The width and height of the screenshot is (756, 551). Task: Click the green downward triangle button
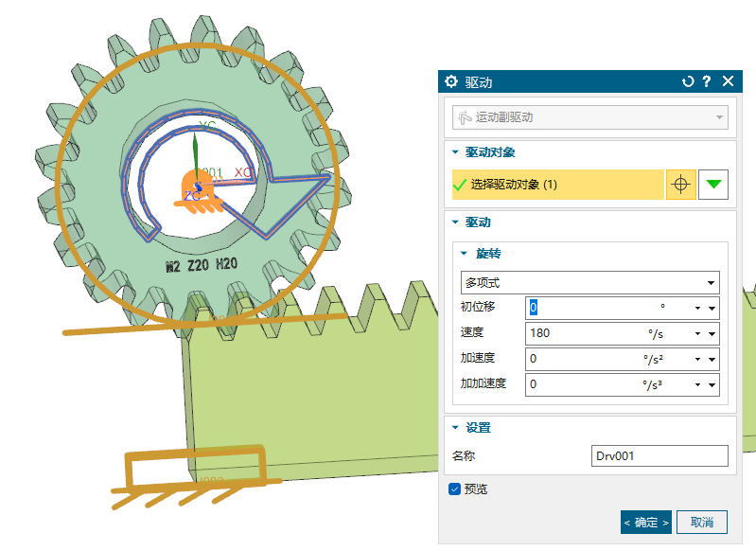click(x=712, y=185)
